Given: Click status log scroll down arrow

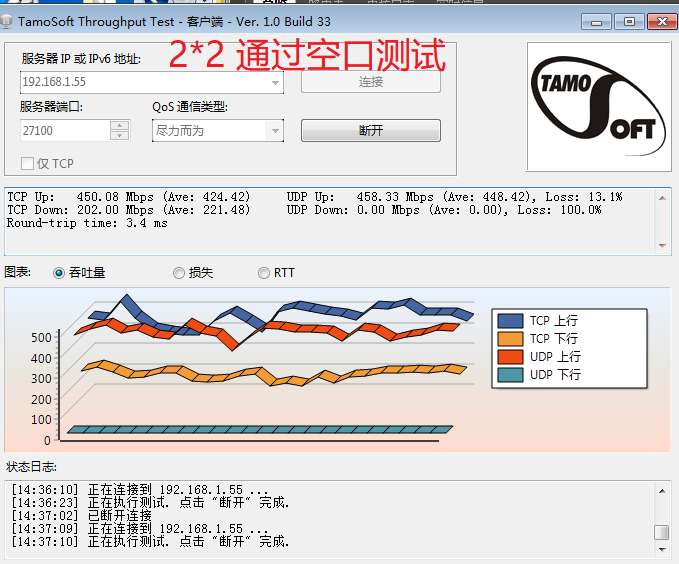Looking at the screenshot, I should coord(662,549).
